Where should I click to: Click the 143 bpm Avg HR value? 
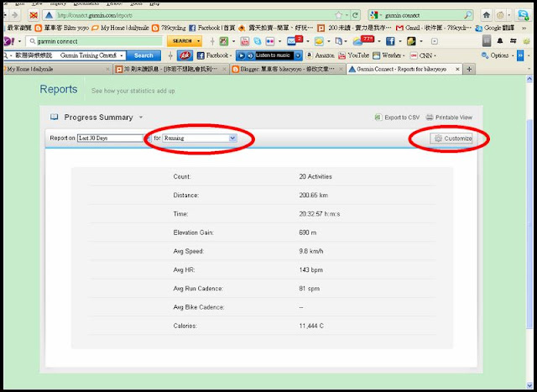click(311, 270)
